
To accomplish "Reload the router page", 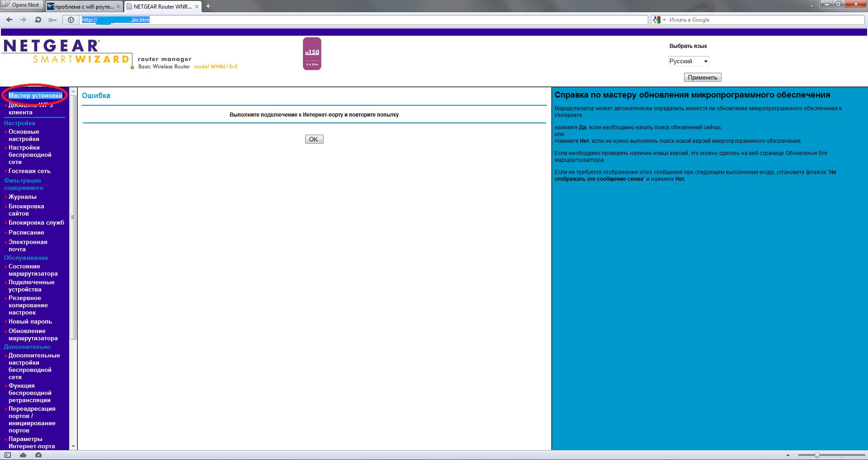I will point(38,20).
